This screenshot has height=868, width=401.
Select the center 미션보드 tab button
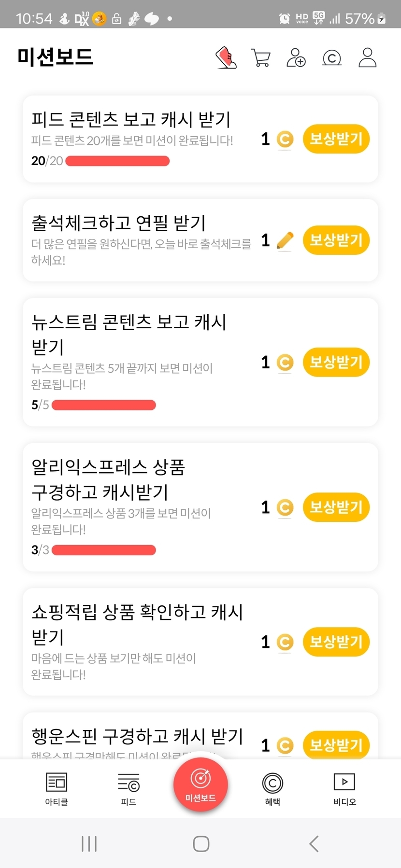(200, 784)
